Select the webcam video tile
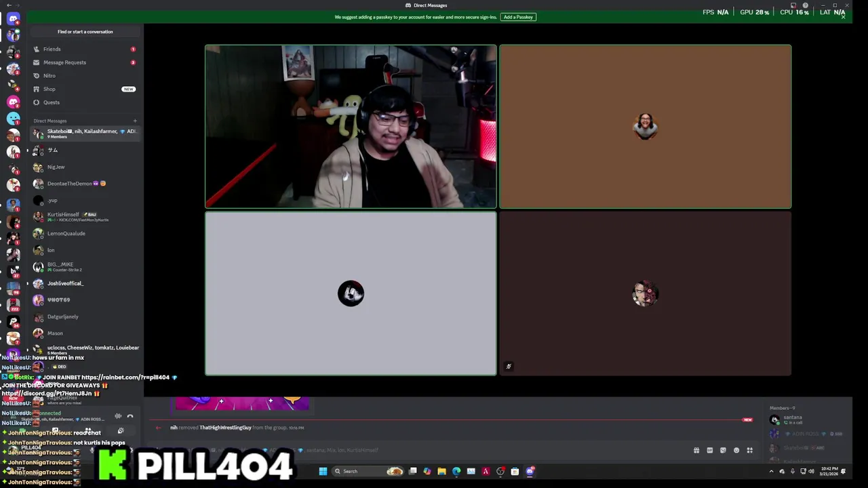The image size is (868, 488). click(351, 127)
